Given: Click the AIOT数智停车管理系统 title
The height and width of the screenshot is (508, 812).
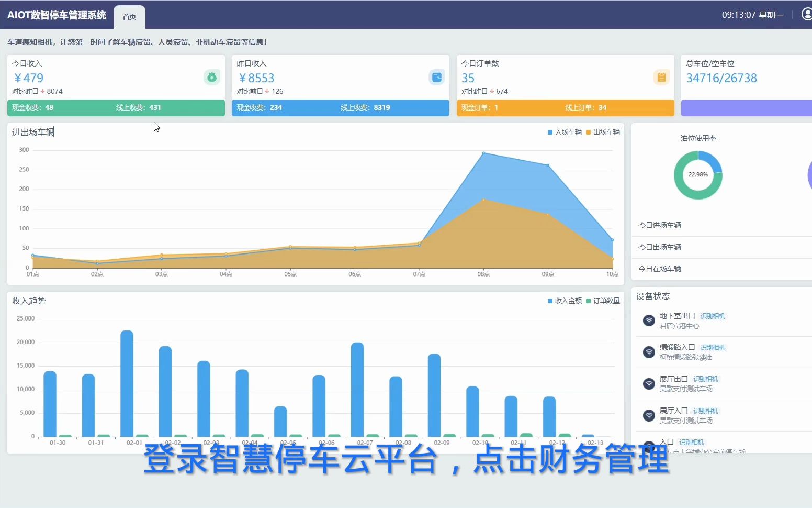Looking at the screenshot, I should click(x=57, y=15).
